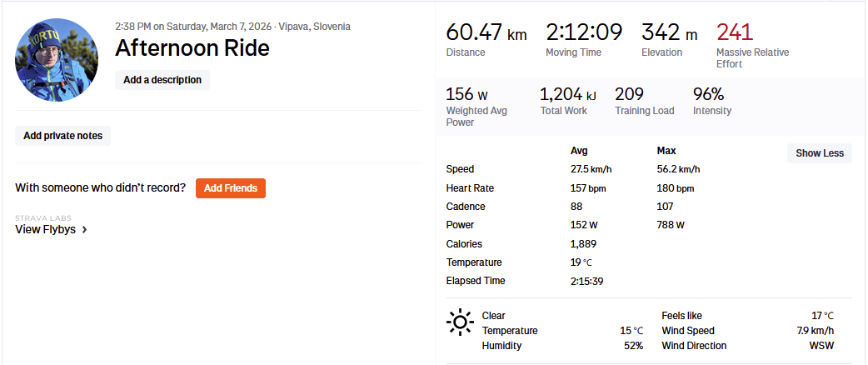
Task: Select the Weighted Avg Power label
Action: pos(476,117)
